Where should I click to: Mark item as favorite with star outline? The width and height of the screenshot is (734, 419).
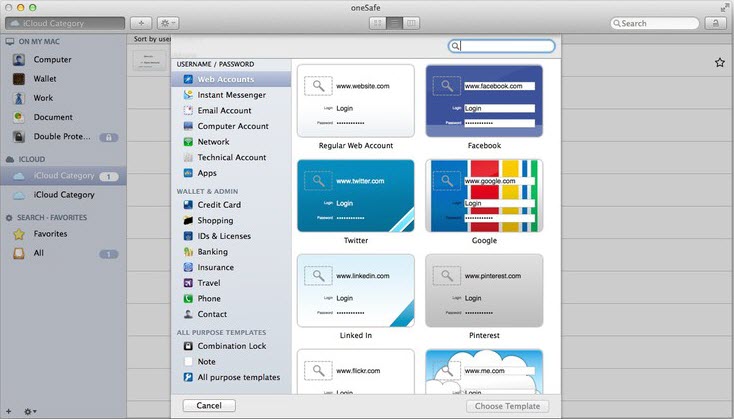pyautogui.click(x=719, y=62)
